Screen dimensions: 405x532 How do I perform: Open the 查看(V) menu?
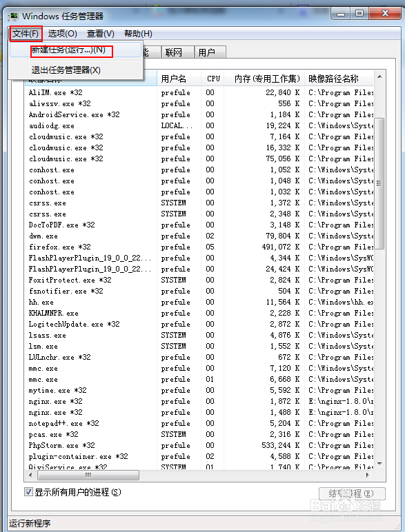click(x=101, y=34)
